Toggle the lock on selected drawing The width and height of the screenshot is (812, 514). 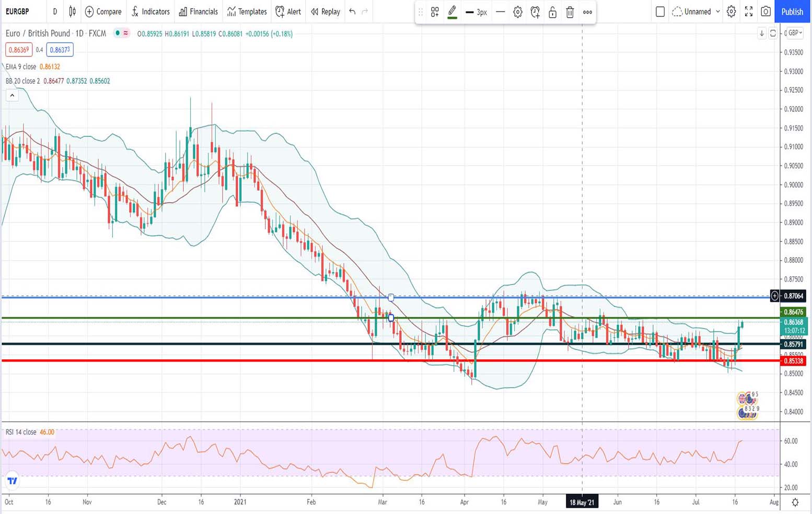coord(552,12)
